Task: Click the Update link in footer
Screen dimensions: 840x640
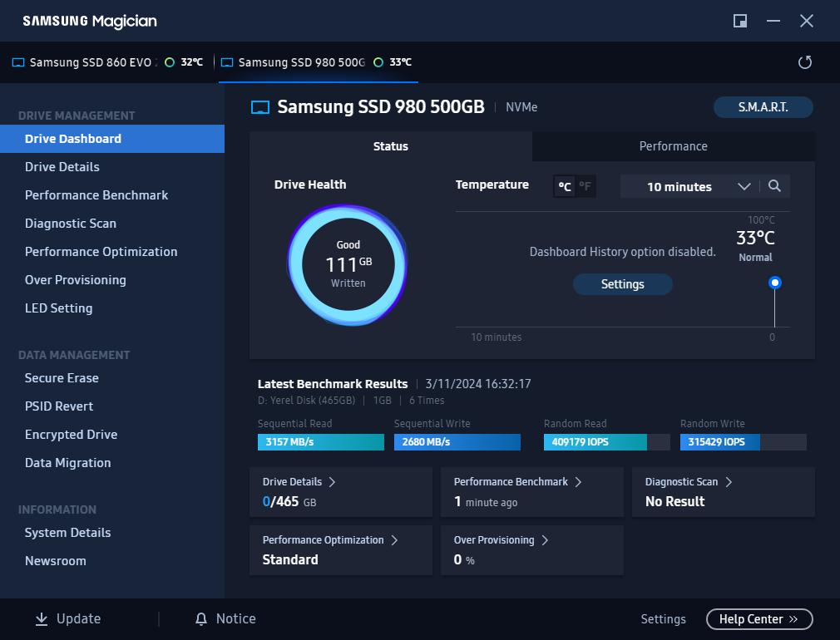Action: pyautogui.click(x=78, y=619)
